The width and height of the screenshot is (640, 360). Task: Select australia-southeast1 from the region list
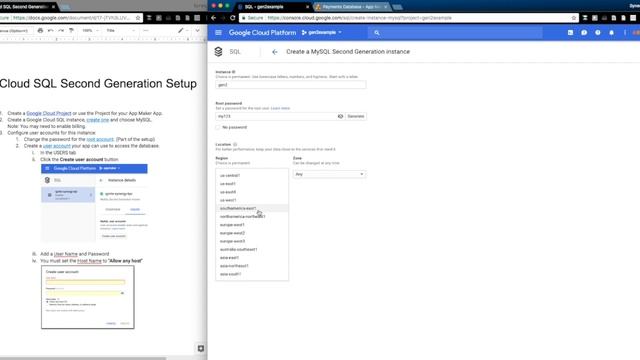pos(252,249)
